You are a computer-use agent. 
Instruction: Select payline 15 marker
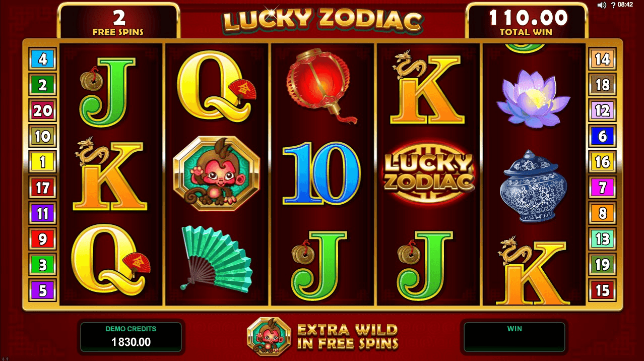tap(602, 290)
